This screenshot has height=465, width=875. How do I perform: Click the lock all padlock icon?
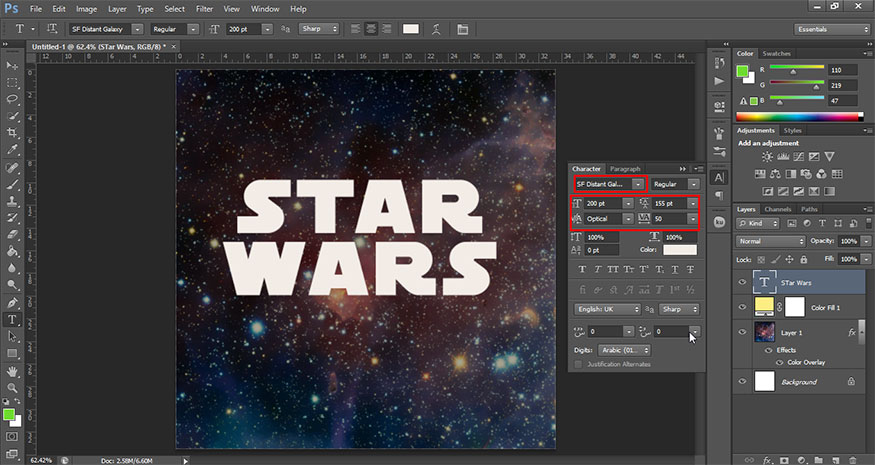[804, 260]
